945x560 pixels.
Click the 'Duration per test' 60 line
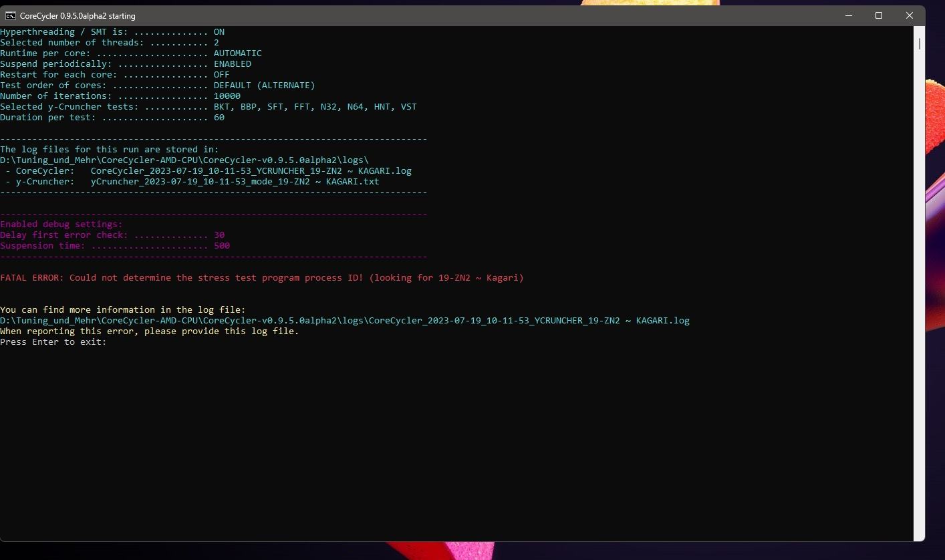click(112, 118)
